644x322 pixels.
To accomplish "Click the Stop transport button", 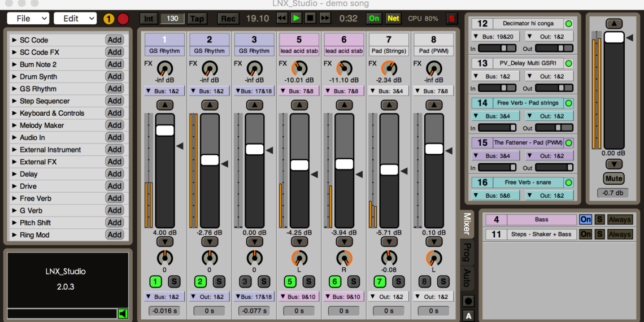I will [x=310, y=19].
